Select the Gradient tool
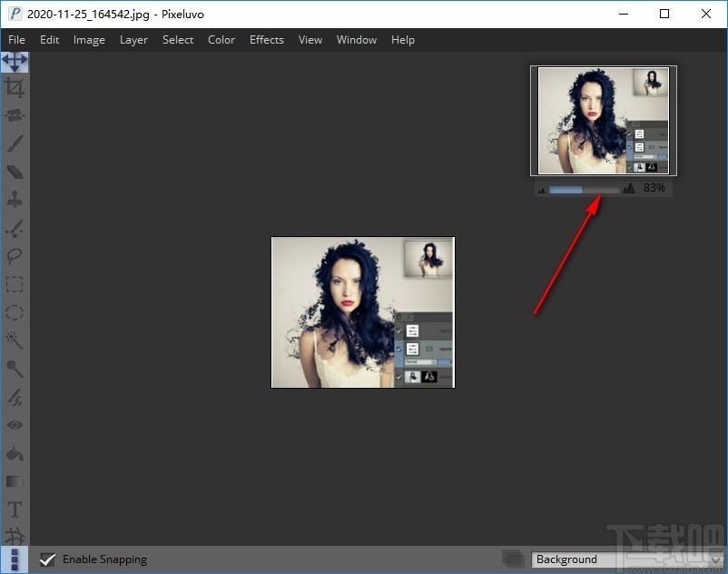Image resolution: width=728 pixels, height=574 pixels. tap(15, 481)
